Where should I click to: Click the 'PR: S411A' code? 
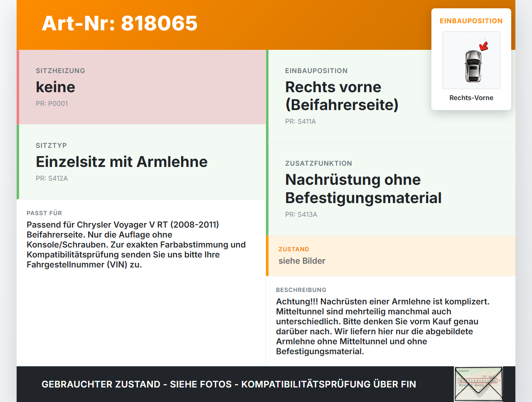click(300, 121)
